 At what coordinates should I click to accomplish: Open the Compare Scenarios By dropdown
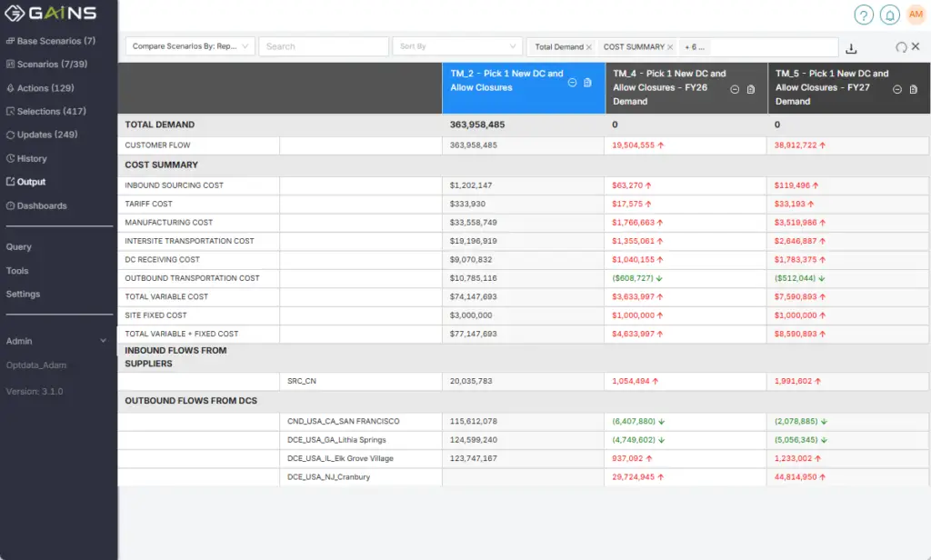(x=189, y=46)
